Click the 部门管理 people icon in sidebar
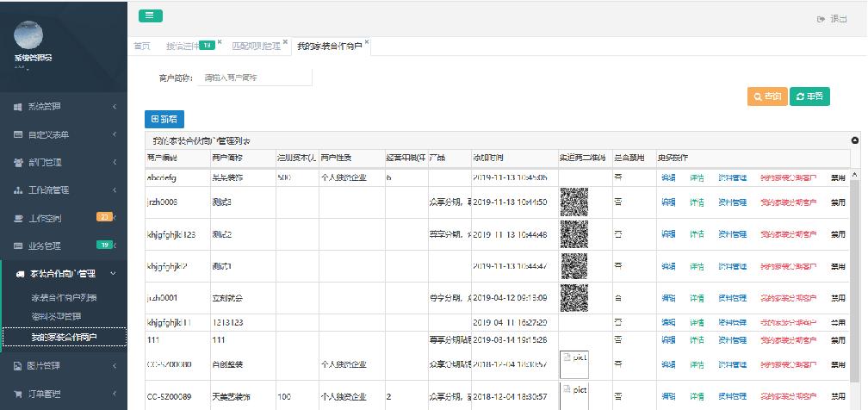The width and height of the screenshot is (868, 410). 18,162
